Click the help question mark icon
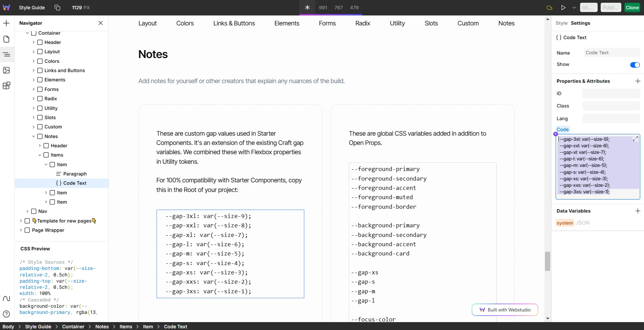Viewport: 644px width, 330px height. tap(7, 314)
